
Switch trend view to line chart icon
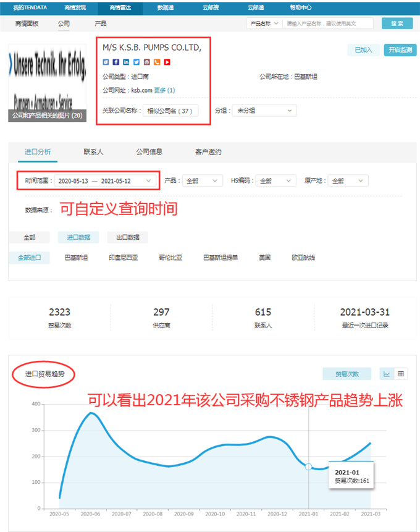click(387, 374)
